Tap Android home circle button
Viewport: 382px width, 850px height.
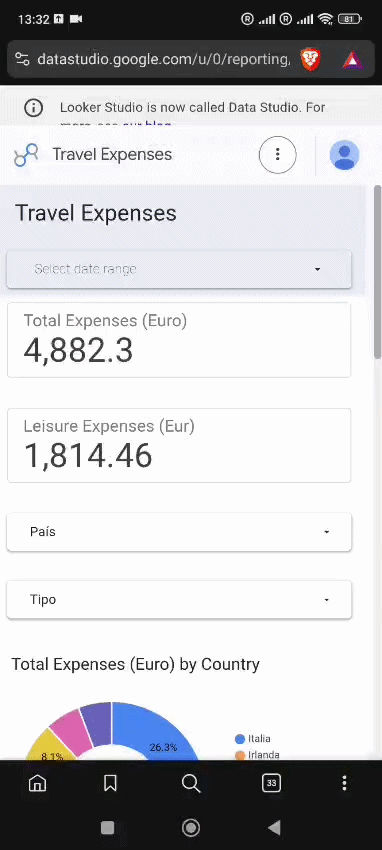[191, 827]
